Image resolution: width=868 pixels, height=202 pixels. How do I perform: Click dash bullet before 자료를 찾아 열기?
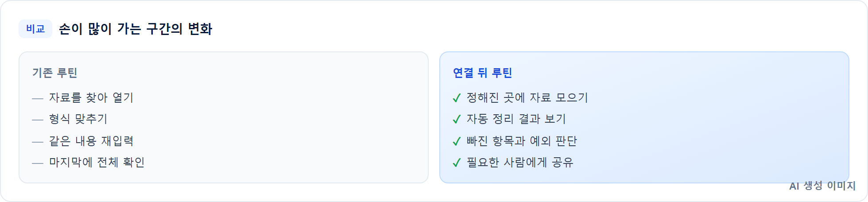pos(38,98)
